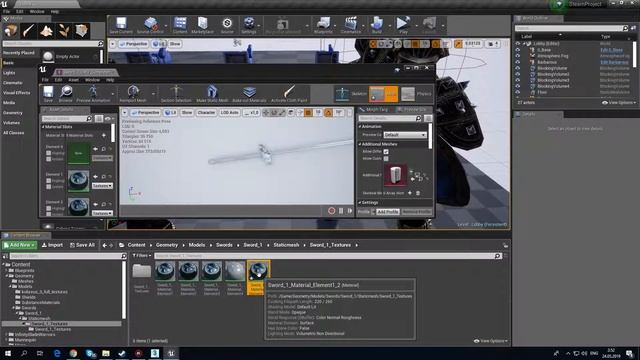The image size is (640, 360).
Task: Open Blueprints toolbar button
Action: 323,25
